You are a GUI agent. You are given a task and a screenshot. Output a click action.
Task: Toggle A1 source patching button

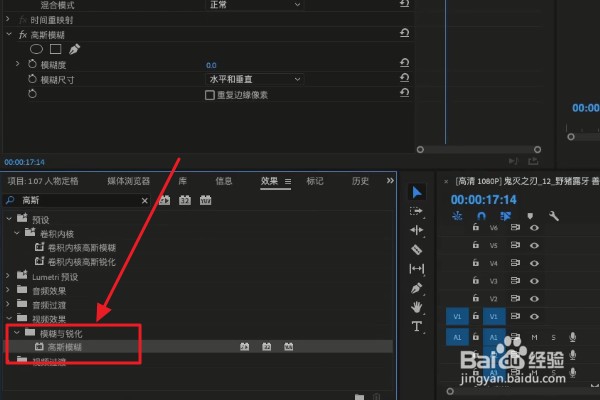pos(457,337)
